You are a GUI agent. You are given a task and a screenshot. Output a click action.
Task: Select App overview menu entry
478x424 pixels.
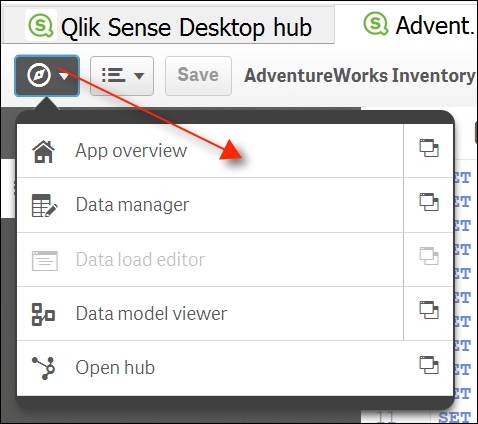[x=210, y=151]
